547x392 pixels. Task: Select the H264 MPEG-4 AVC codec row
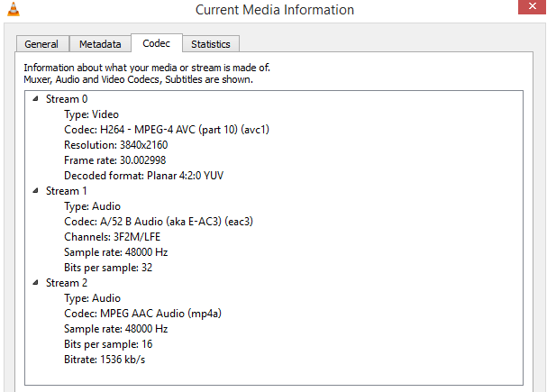(x=167, y=130)
